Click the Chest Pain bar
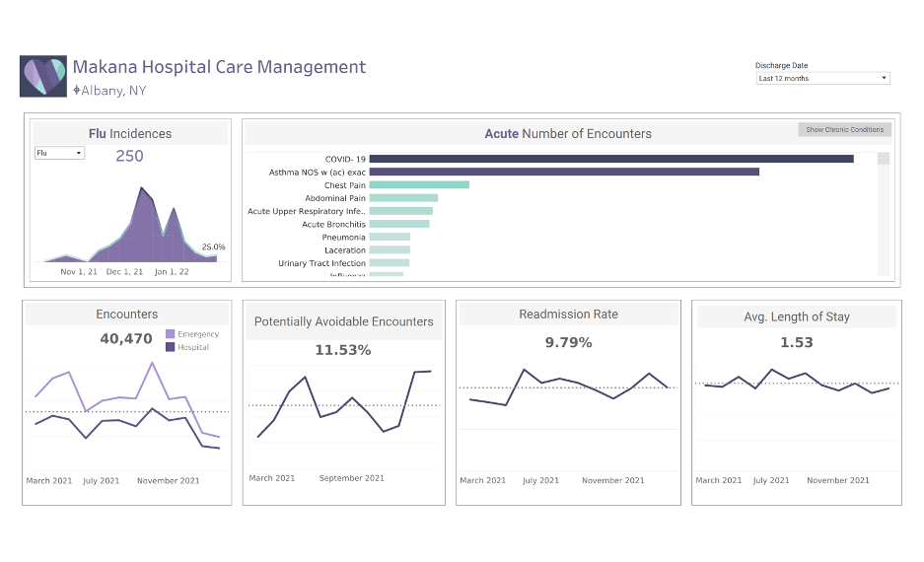Viewport: 924px width, 562px height. coord(418,185)
